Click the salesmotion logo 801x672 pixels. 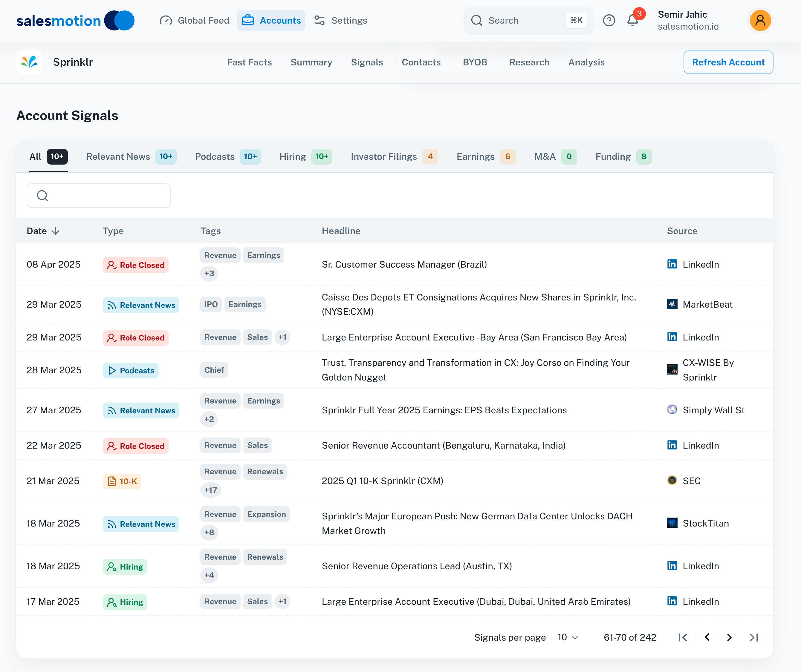pyautogui.click(x=75, y=21)
